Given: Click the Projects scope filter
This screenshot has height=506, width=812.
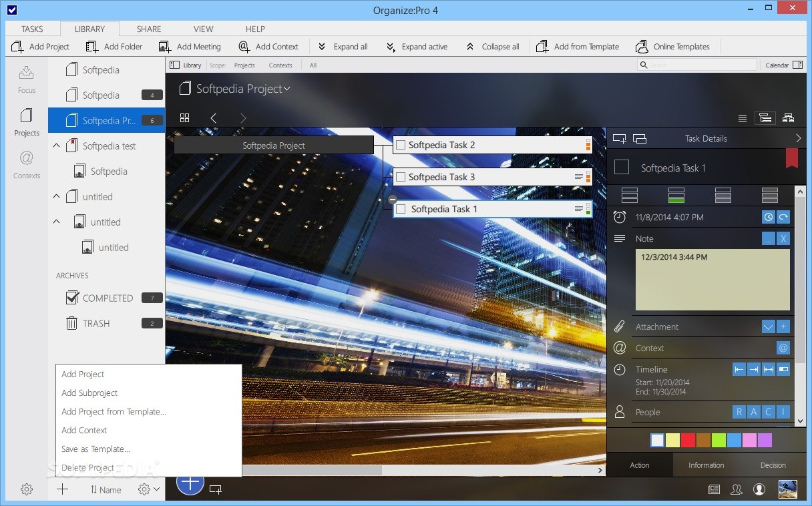Looking at the screenshot, I should coord(244,65).
